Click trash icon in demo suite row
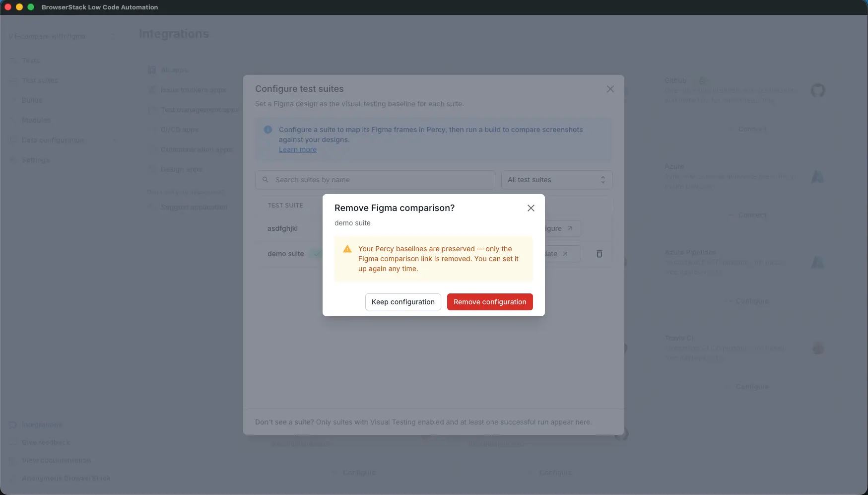 (600, 254)
